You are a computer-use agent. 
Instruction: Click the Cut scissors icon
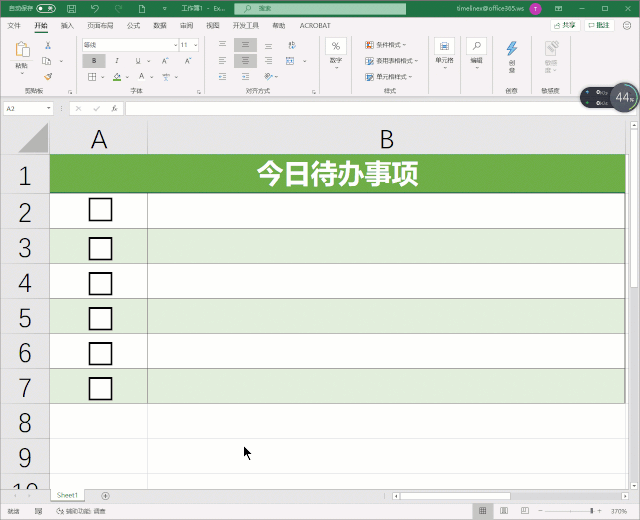click(x=48, y=45)
